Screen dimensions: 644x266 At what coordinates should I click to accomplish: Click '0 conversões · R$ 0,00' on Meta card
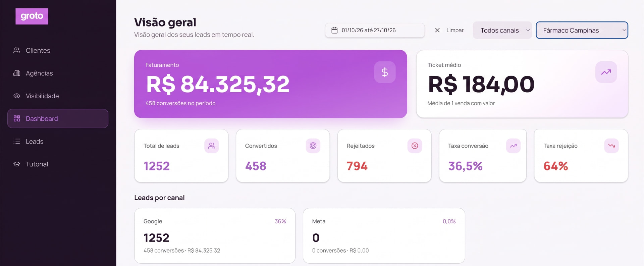coord(340,251)
